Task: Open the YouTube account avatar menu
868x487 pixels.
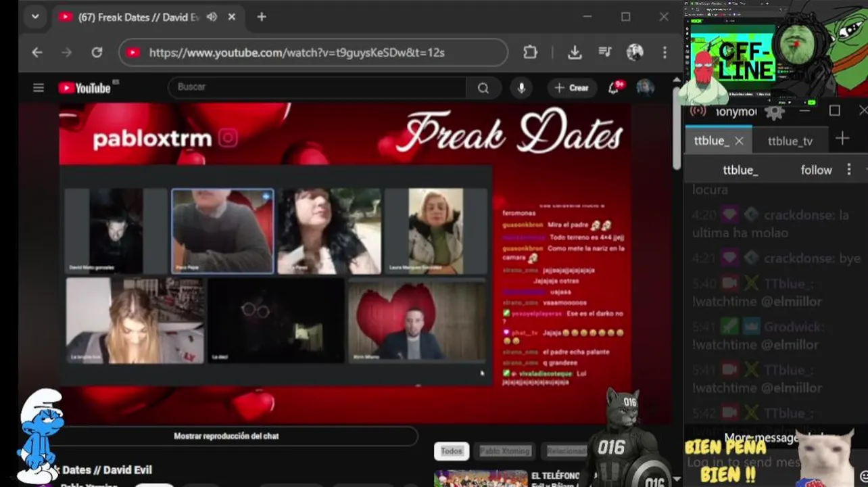Action: [645, 87]
